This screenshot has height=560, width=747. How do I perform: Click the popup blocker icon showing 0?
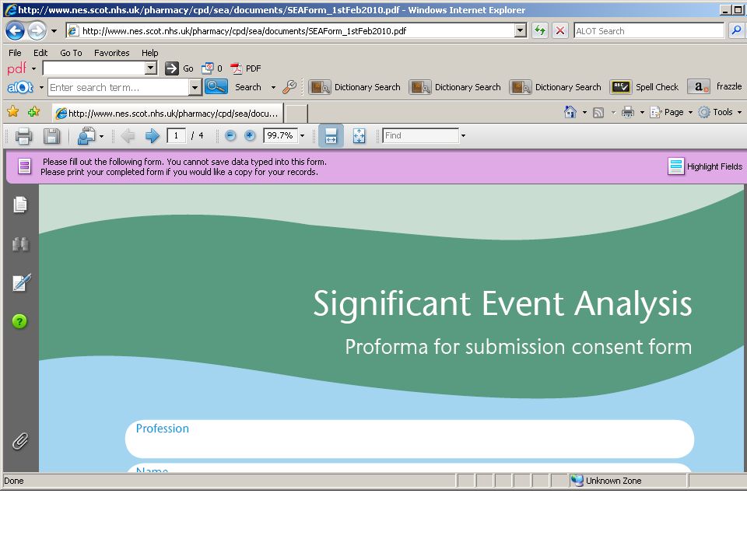pyautogui.click(x=208, y=68)
